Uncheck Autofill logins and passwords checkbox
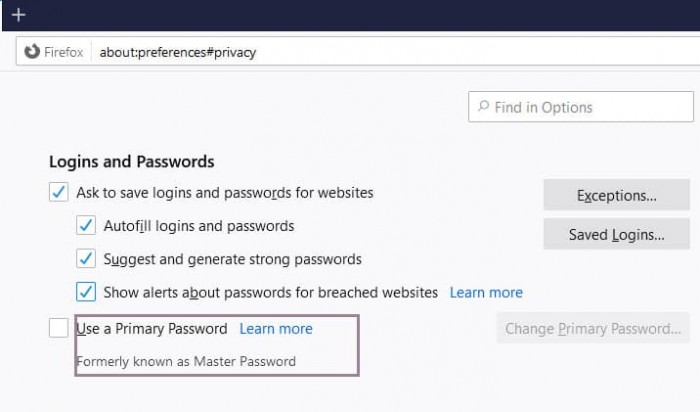Viewport: 700px width, 412px height. click(86, 226)
